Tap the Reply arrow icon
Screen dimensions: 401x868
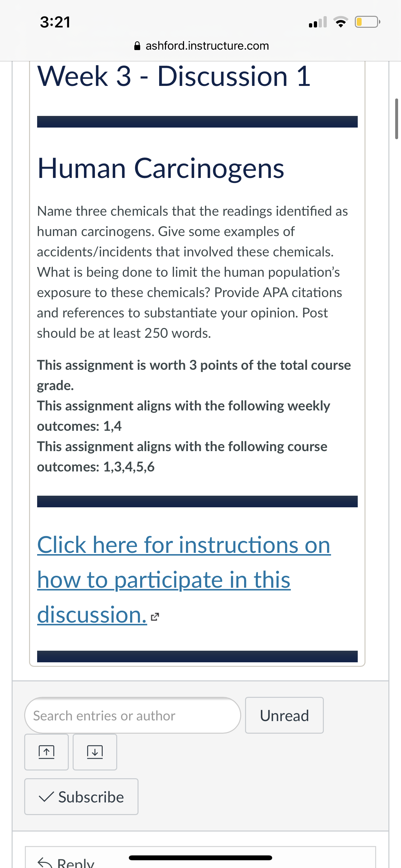point(45,863)
